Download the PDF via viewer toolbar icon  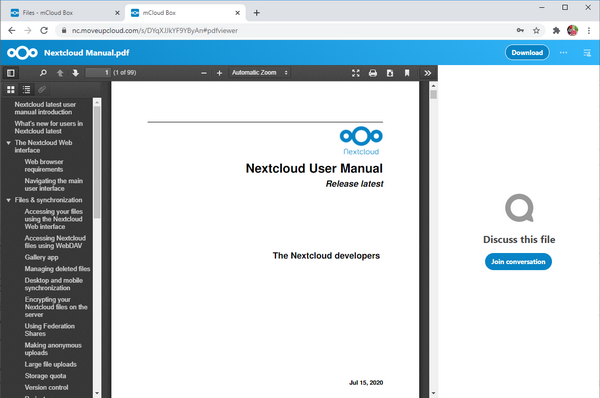(x=390, y=73)
